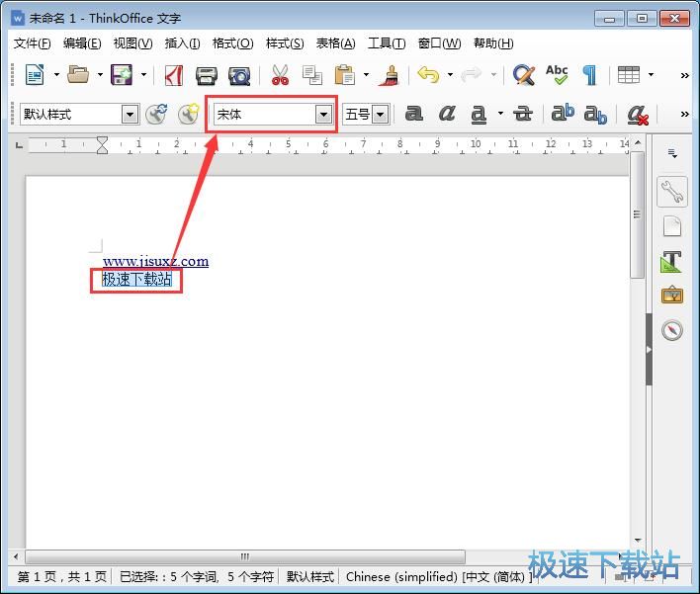The image size is (700, 594).
Task: Click the Print icon in toolbar
Action: [x=206, y=75]
